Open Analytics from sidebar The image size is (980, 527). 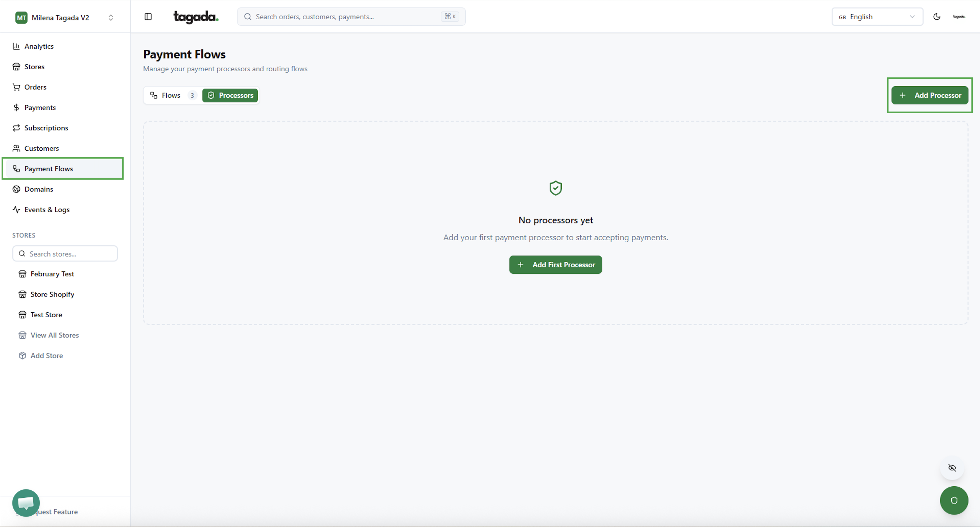(39, 46)
